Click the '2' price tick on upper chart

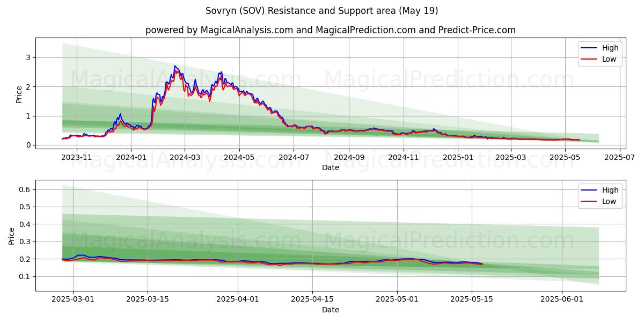(x=29, y=87)
